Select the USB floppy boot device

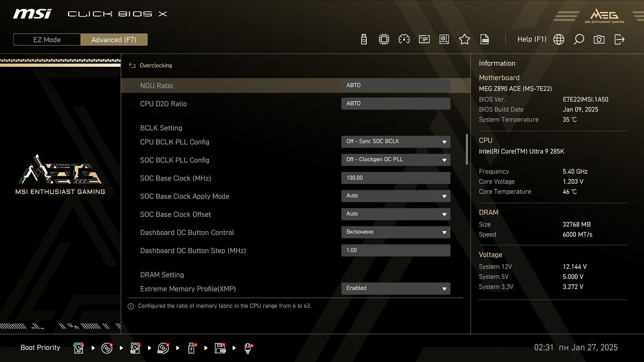coord(220,348)
